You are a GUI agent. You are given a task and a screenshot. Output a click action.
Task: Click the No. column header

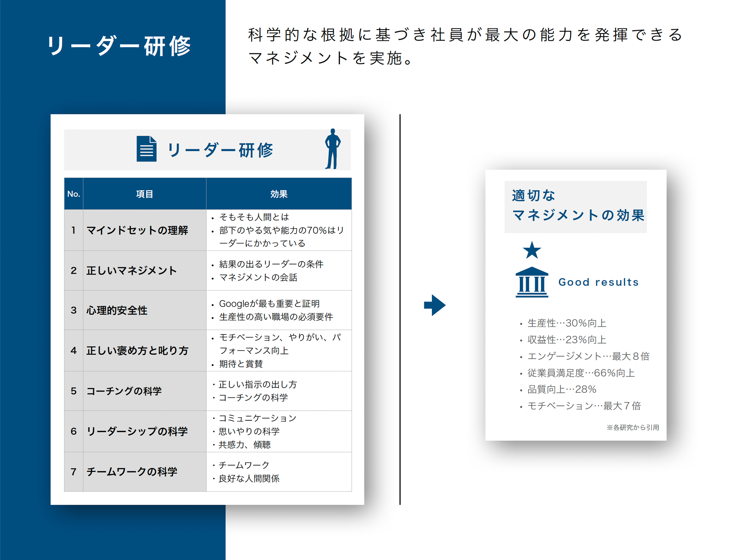click(74, 194)
